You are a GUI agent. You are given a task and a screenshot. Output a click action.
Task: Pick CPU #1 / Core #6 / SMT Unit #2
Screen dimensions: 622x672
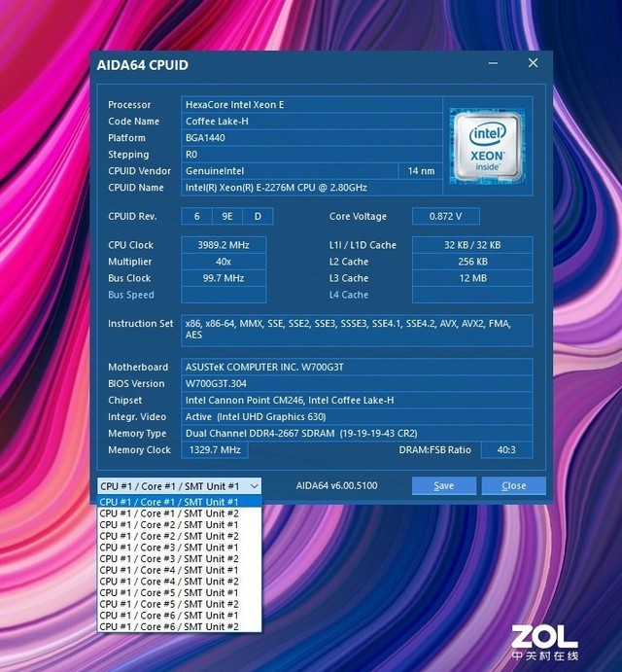179,626
